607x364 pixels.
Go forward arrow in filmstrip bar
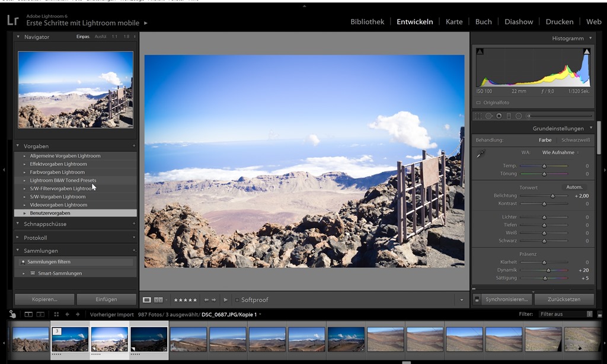click(x=78, y=314)
